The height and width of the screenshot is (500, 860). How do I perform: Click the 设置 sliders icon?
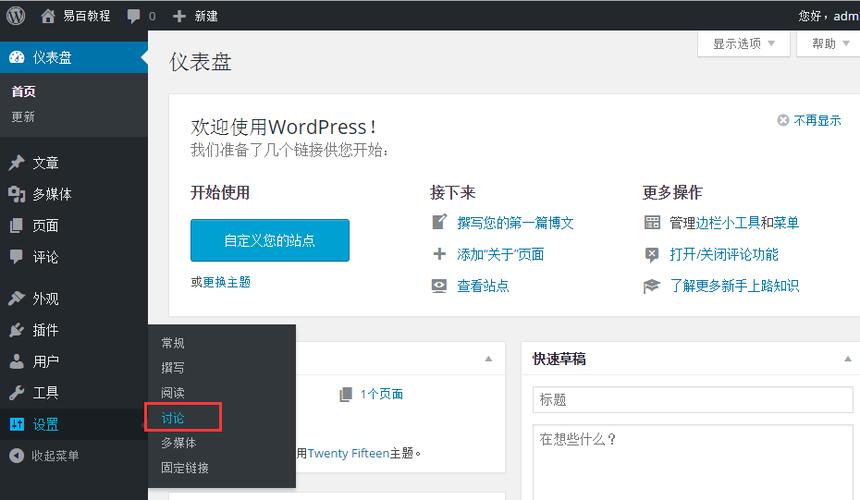(17, 424)
